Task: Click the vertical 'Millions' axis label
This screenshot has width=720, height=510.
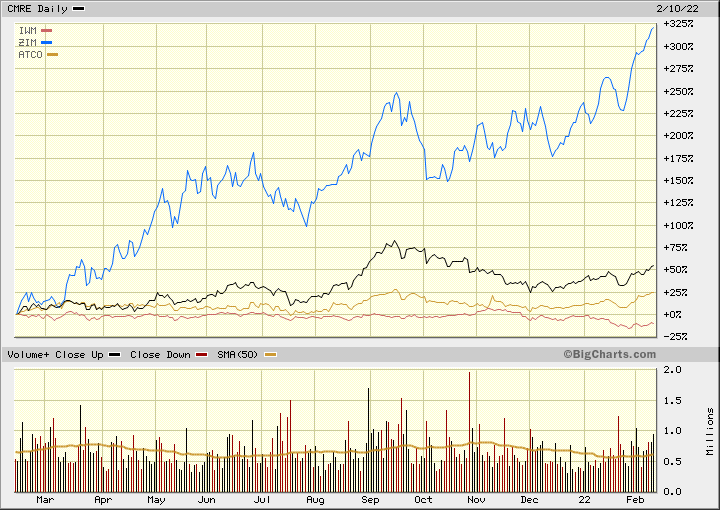Action: (x=710, y=431)
